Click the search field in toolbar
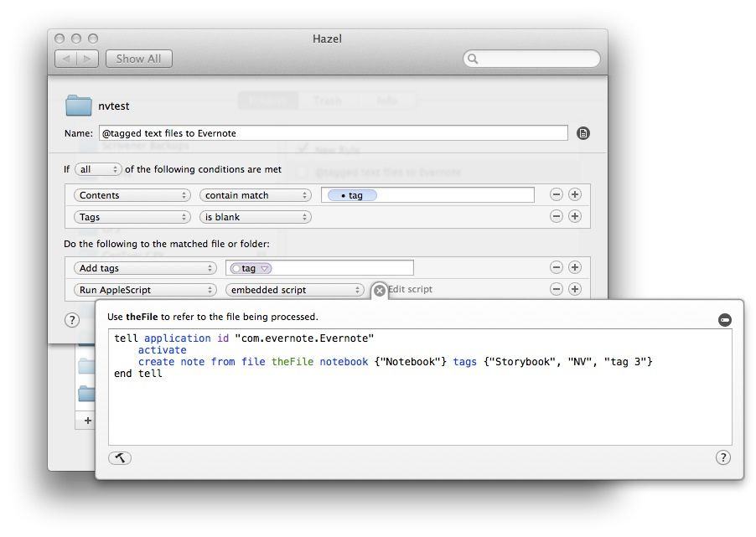The height and width of the screenshot is (537, 756). [532, 59]
